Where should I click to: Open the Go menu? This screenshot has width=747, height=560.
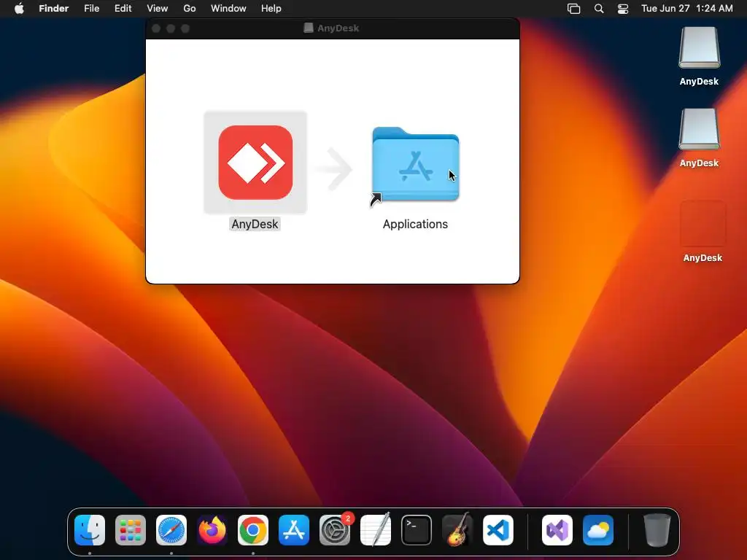[190, 9]
